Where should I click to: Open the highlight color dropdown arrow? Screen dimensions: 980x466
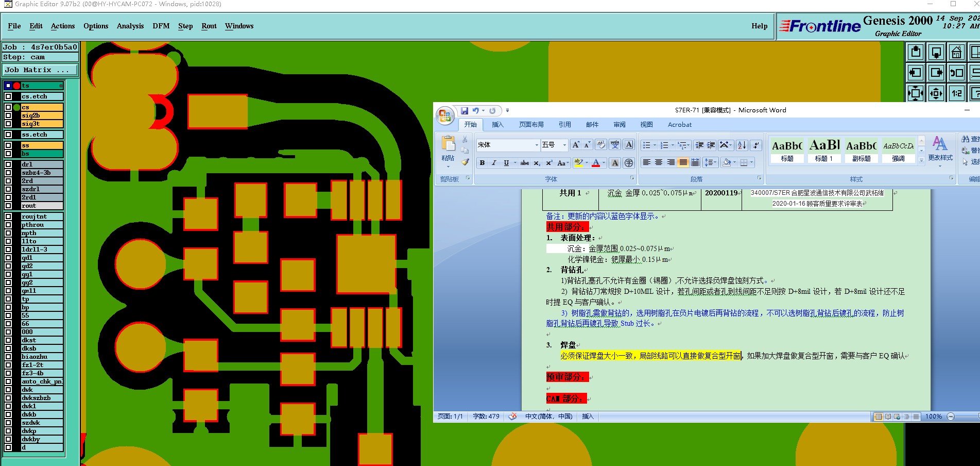coord(587,163)
